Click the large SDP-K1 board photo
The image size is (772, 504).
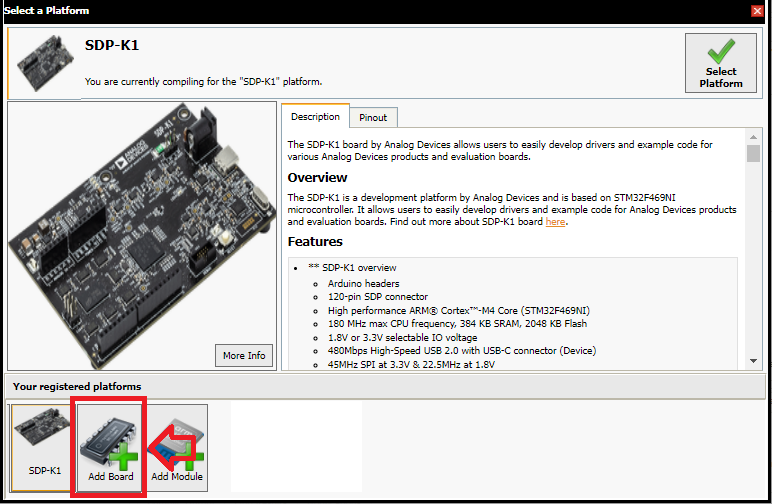[142, 235]
